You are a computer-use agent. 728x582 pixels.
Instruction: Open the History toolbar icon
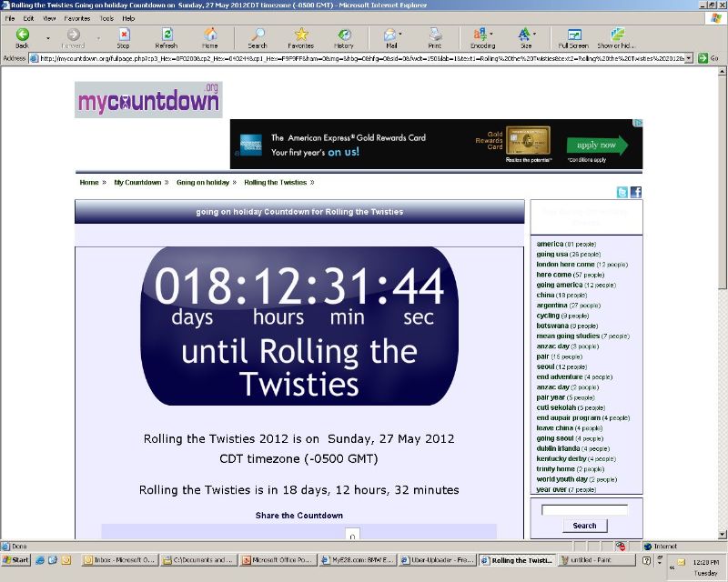344,35
